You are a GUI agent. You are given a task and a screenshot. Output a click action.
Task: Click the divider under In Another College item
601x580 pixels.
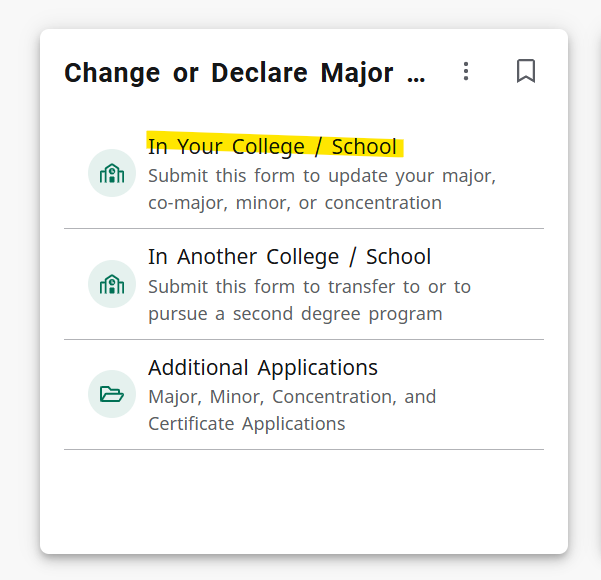coord(304,340)
